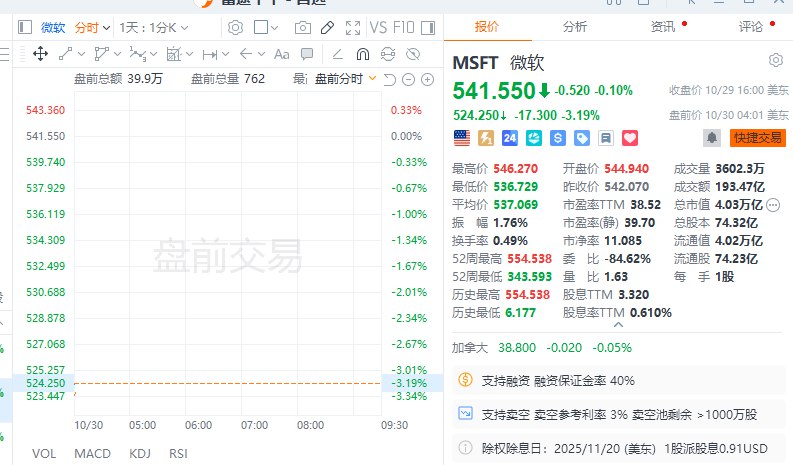Click the lightning Level 1 quote icon
Image resolution: width=793 pixels, height=465 pixels.
tap(486, 138)
